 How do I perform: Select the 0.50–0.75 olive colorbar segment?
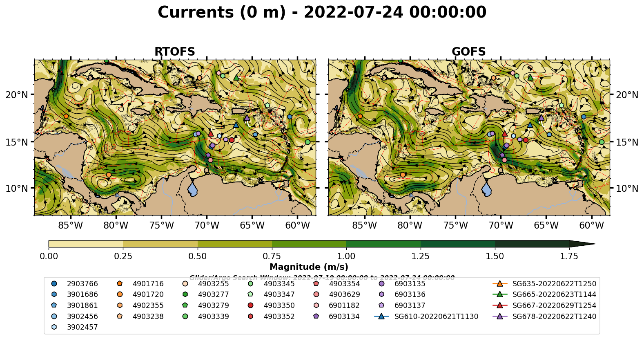235,244
